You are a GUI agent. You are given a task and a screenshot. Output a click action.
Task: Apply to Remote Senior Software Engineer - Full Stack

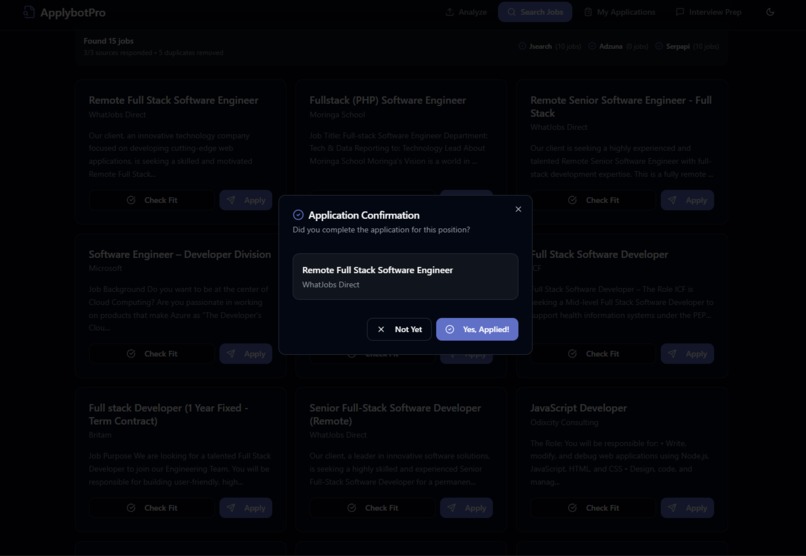(687, 200)
